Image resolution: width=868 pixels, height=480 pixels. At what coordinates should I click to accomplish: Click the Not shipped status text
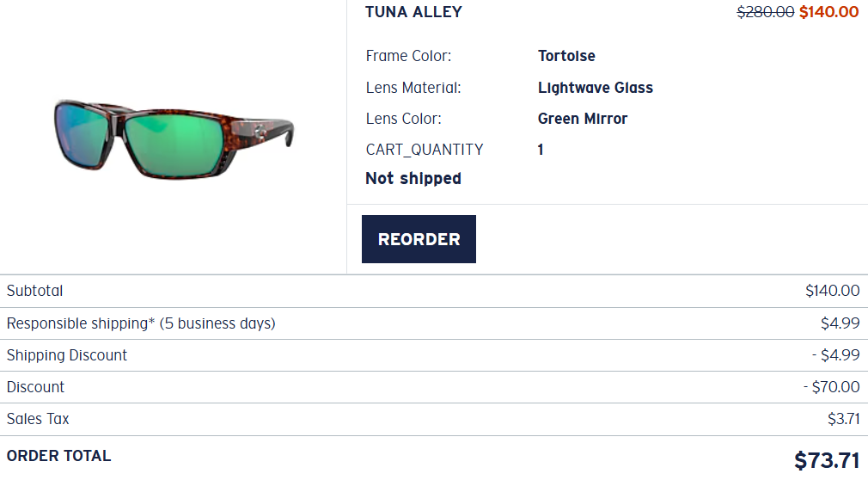tap(413, 179)
